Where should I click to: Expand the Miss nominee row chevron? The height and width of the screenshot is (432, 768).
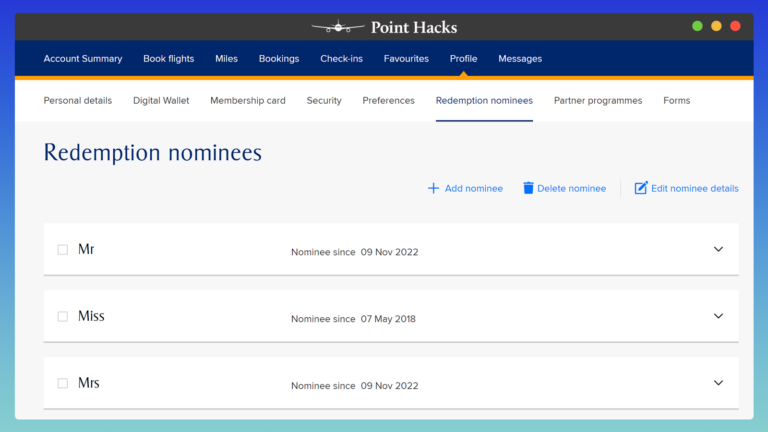pyautogui.click(x=718, y=316)
